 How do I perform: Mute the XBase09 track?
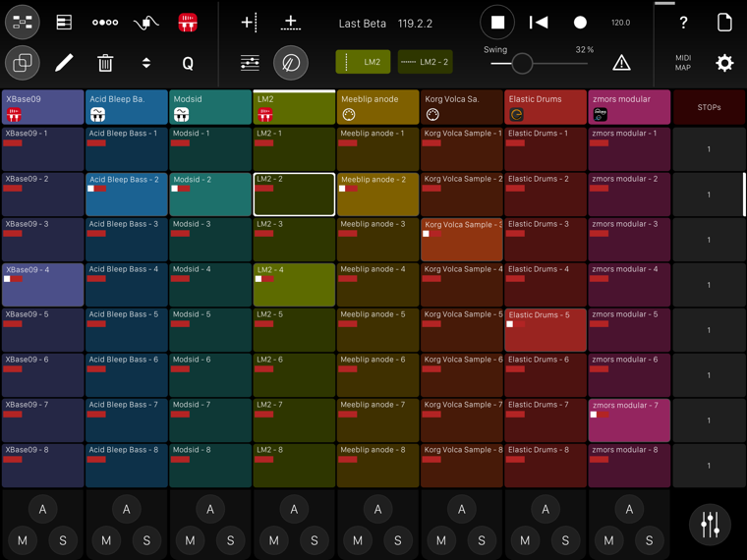(x=23, y=540)
